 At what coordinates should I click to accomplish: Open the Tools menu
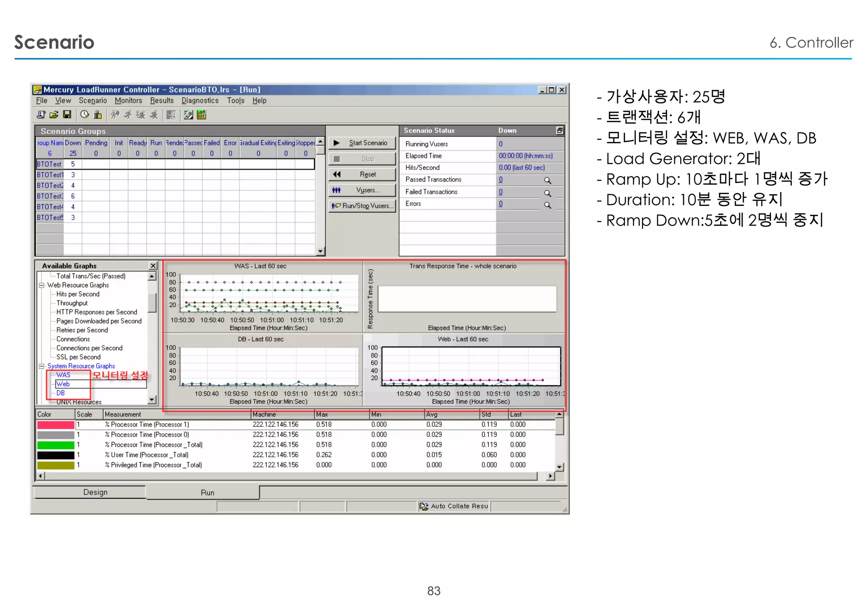[236, 100]
